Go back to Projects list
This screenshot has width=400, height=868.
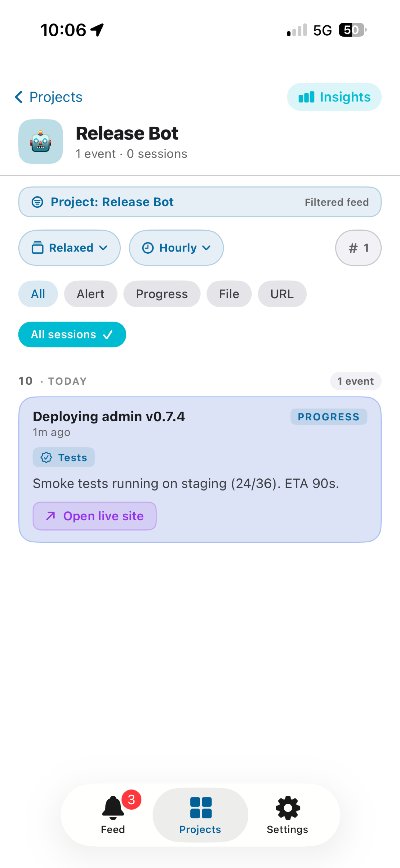pos(48,97)
